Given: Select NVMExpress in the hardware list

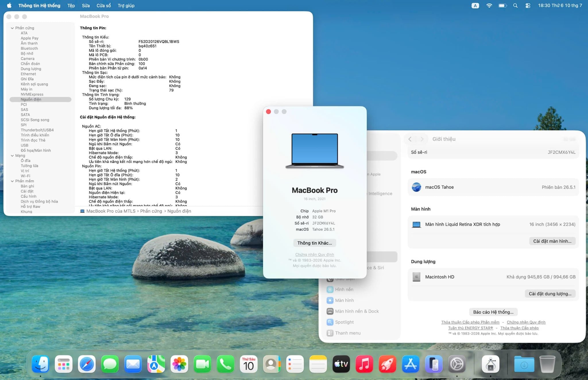Looking at the screenshot, I should click(32, 94).
